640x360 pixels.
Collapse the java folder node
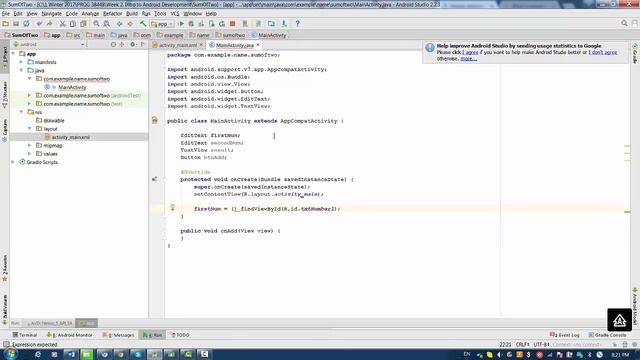[x=21, y=70]
